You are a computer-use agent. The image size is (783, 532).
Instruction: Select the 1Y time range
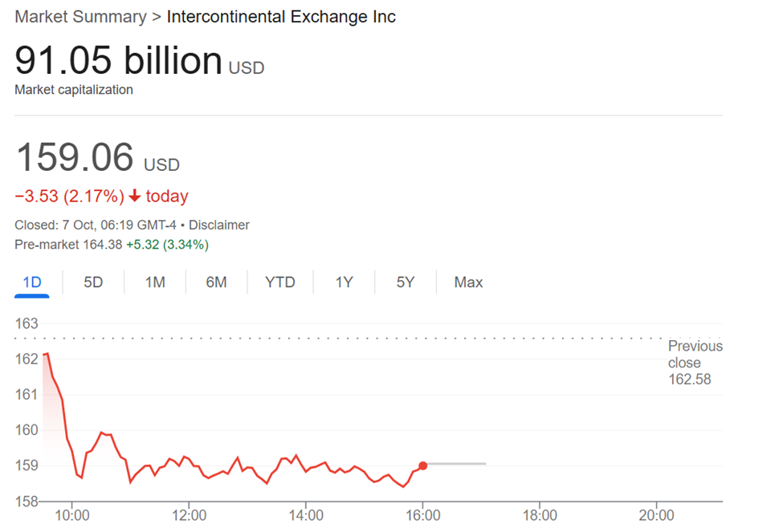(344, 282)
